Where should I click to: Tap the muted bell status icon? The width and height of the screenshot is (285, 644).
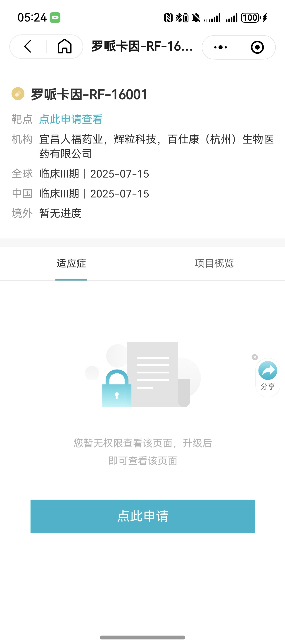point(196,18)
